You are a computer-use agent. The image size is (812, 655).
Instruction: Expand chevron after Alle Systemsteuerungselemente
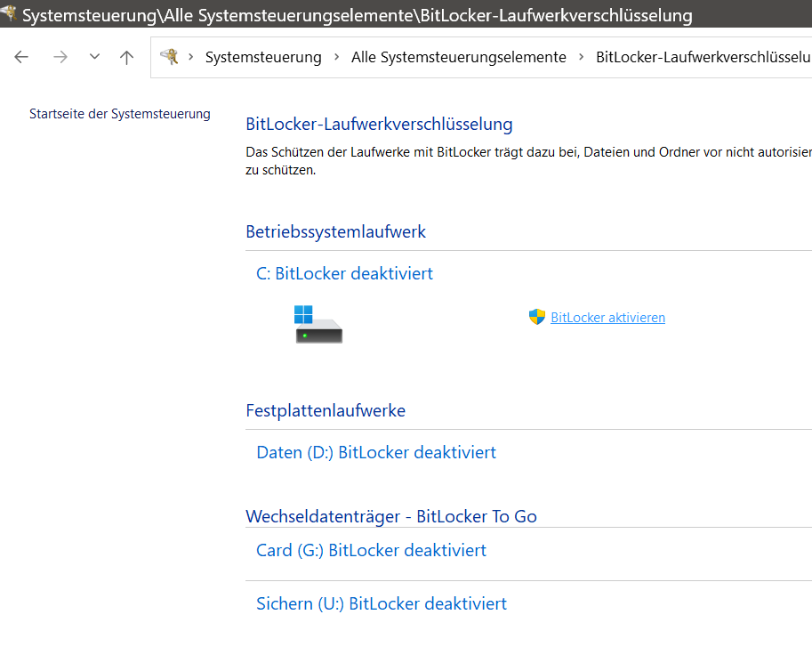581,57
